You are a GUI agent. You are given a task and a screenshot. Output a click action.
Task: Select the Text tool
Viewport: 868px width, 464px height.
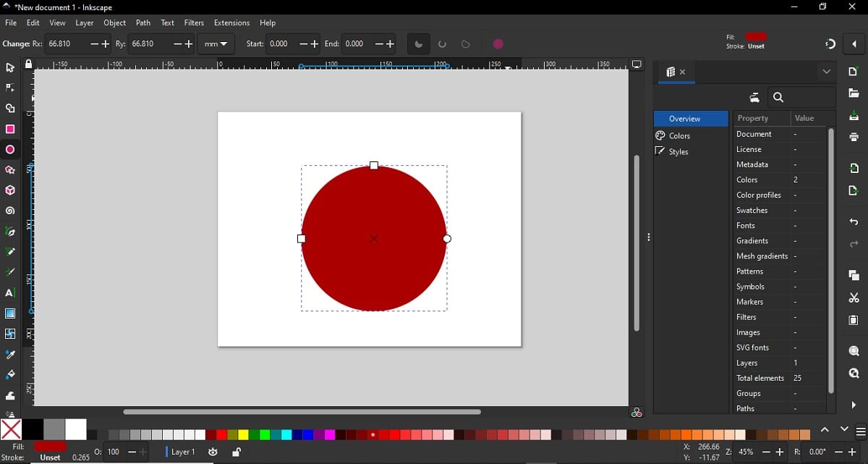pos(10,293)
